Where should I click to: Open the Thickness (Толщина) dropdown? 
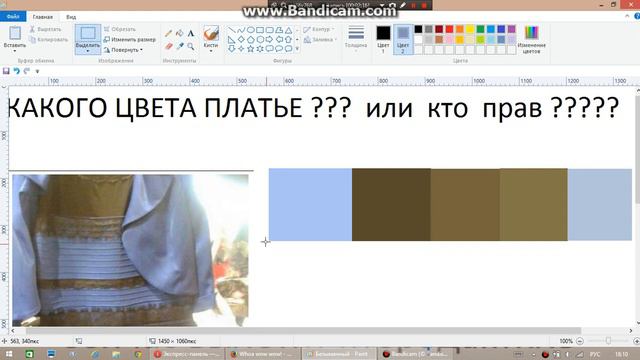(x=356, y=39)
